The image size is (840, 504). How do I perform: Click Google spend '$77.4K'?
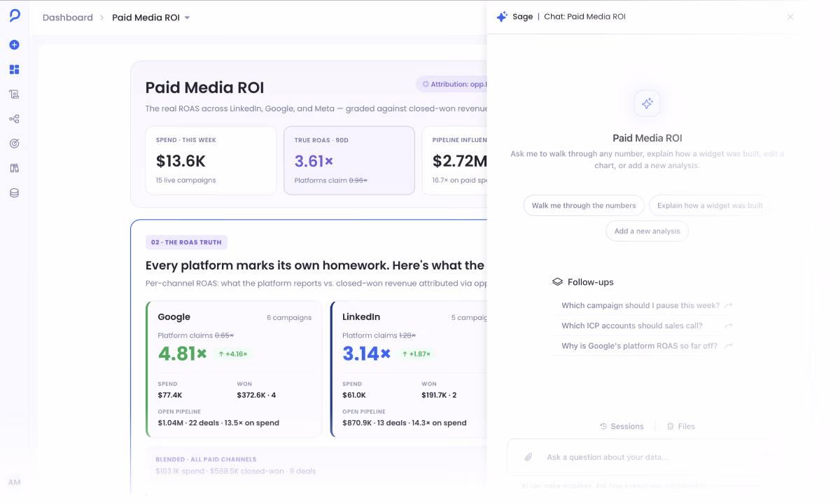170,395
